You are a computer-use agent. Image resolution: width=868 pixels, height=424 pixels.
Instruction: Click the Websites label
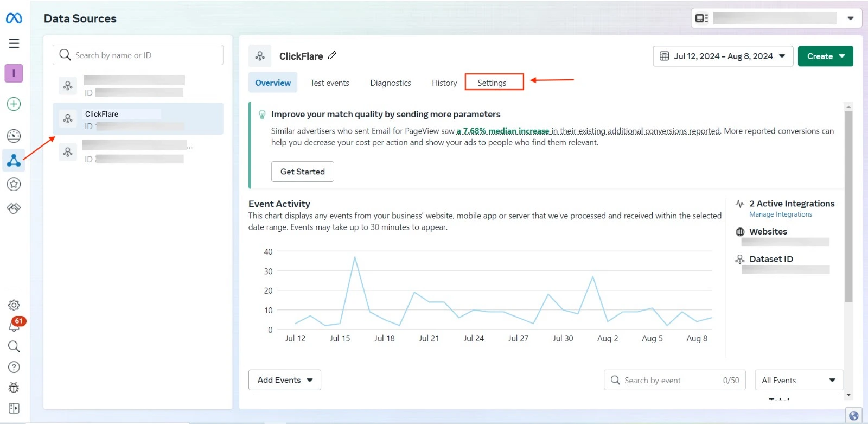tap(768, 231)
